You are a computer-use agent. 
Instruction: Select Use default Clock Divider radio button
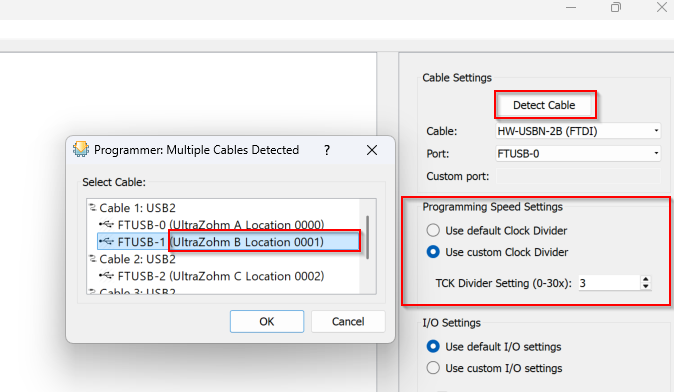point(433,230)
